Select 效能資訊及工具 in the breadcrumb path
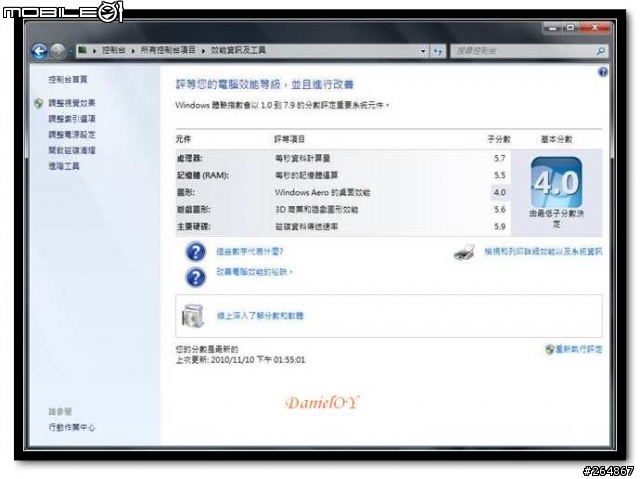The image size is (640, 479). click(x=238, y=51)
